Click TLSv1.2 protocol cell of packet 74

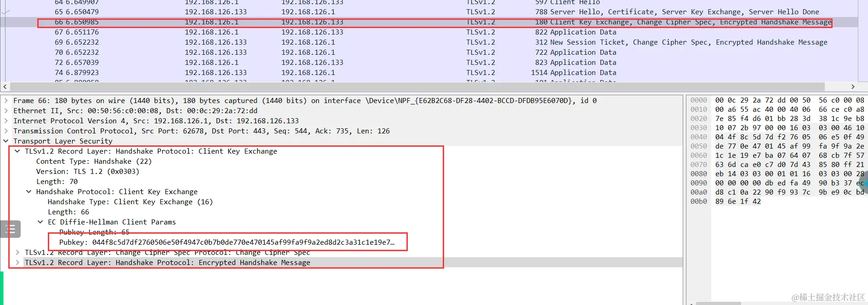[480, 72]
